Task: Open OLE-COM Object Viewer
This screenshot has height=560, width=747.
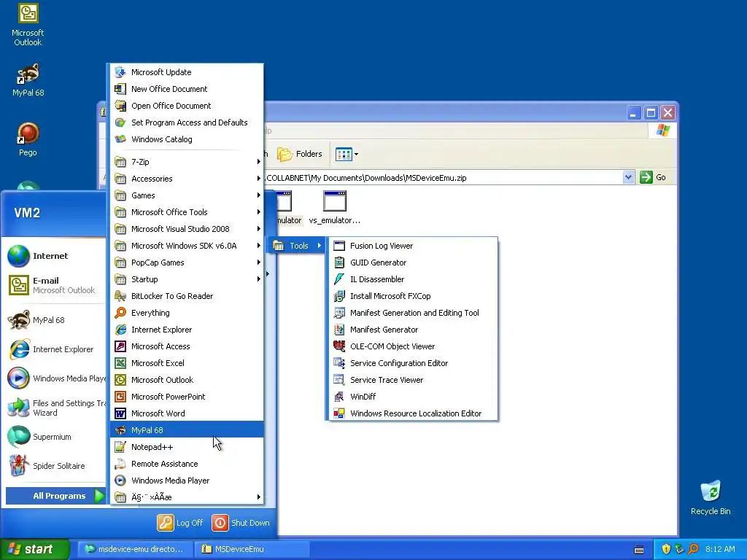Action: [413, 346]
